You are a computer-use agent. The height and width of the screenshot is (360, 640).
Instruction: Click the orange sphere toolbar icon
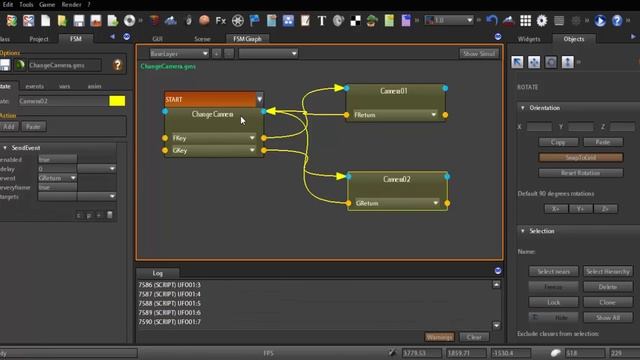(x=204, y=20)
